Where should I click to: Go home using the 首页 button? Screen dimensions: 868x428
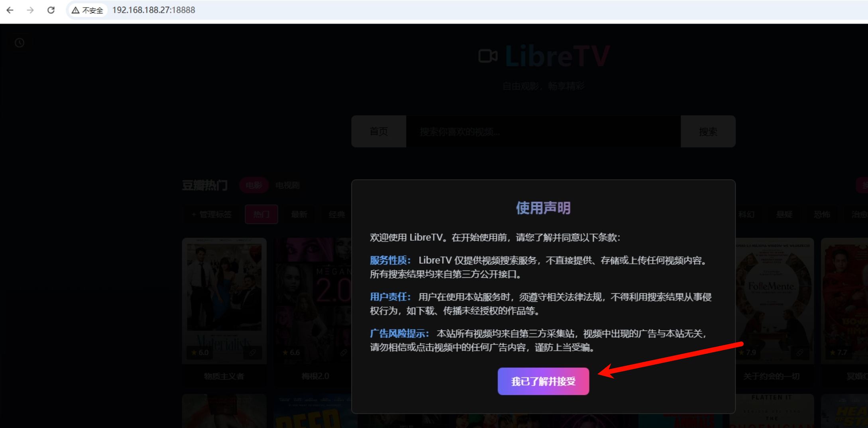379,132
